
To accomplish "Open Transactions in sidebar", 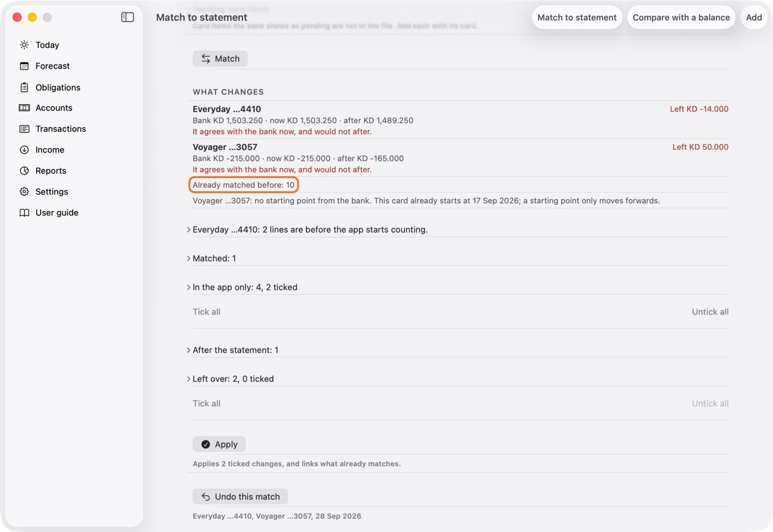I will [x=61, y=128].
